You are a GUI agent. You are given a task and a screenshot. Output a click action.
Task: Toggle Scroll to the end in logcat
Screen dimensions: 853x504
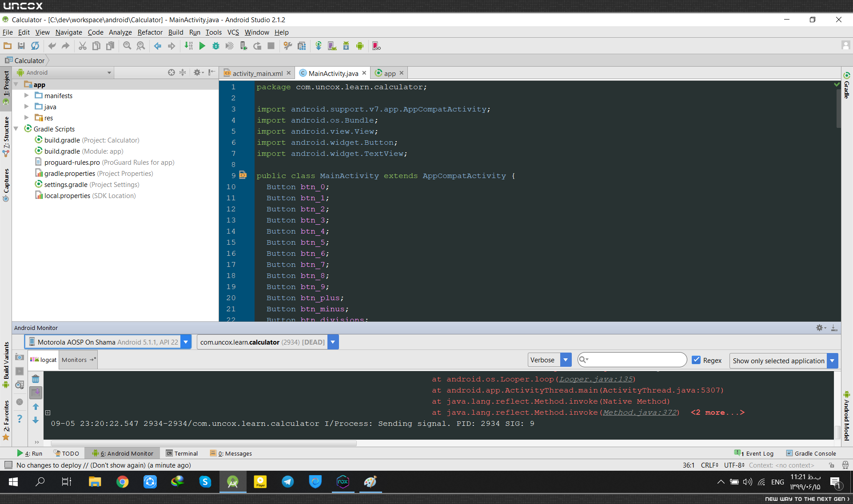point(36,393)
